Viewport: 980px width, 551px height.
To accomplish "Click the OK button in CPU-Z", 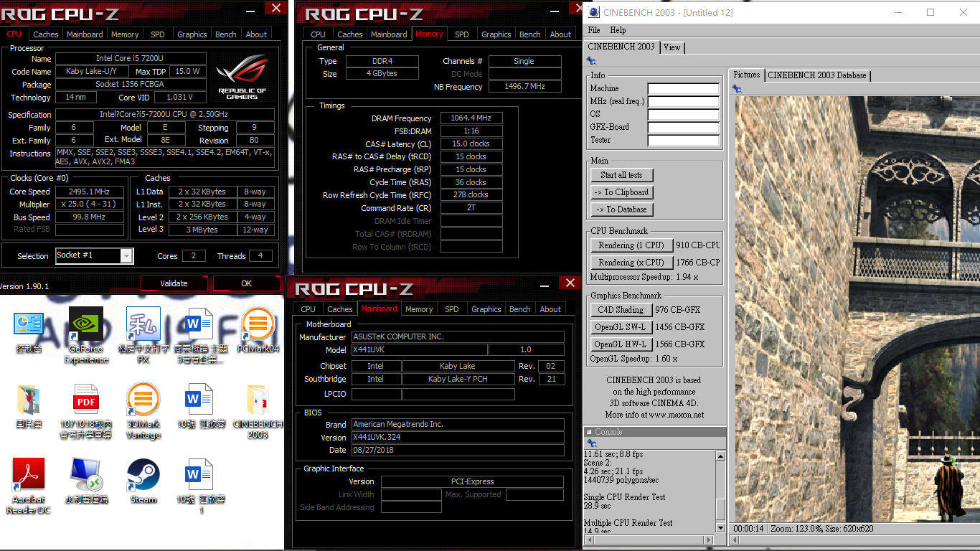I will coord(246,283).
